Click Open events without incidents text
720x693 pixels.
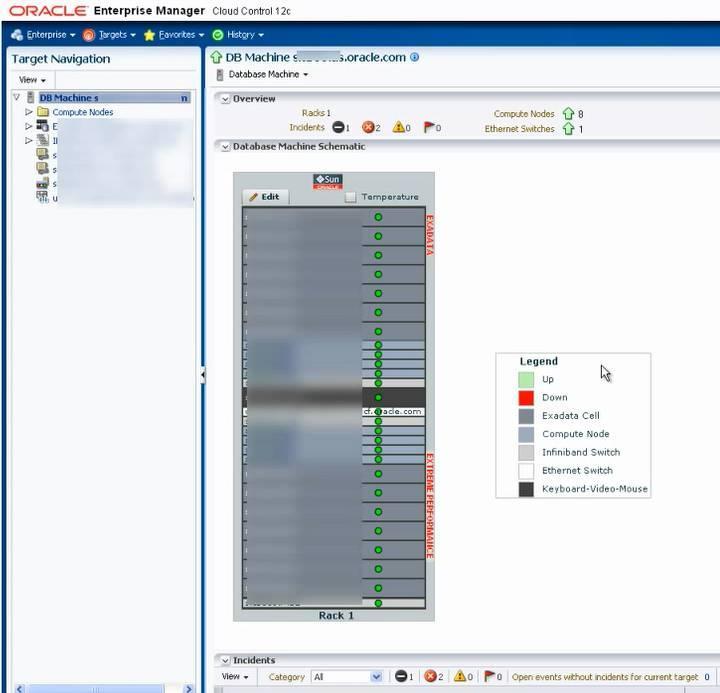[x=604, y=677]
